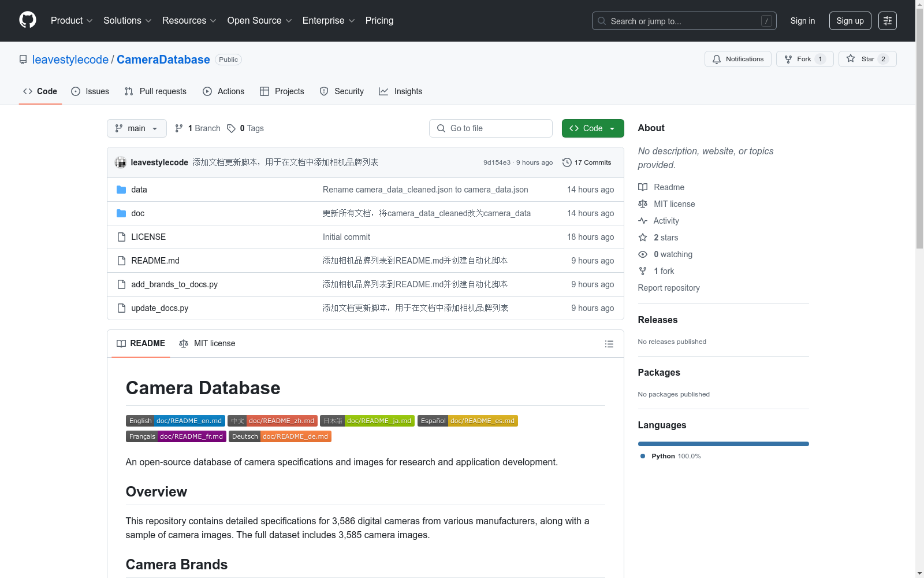Open commit history clock icon
This screenshot has height=578, width=924.
(567, 162)
